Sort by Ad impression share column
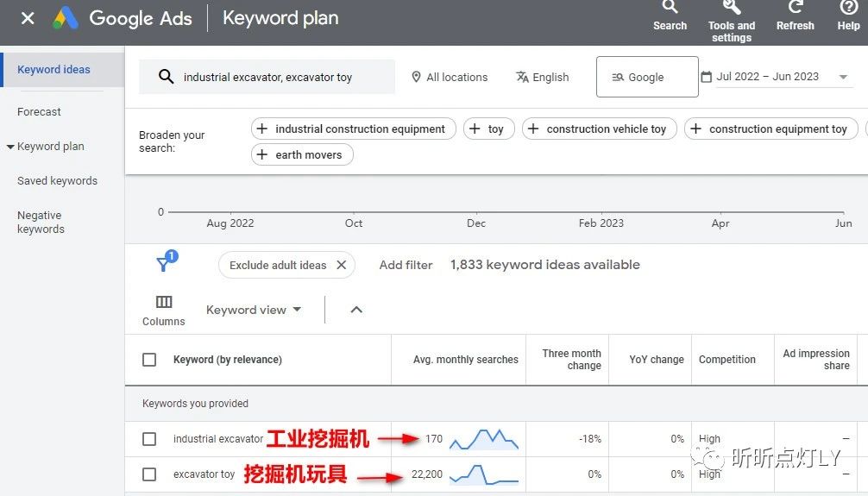The image size is (868, 496). [x=816, y=360]
